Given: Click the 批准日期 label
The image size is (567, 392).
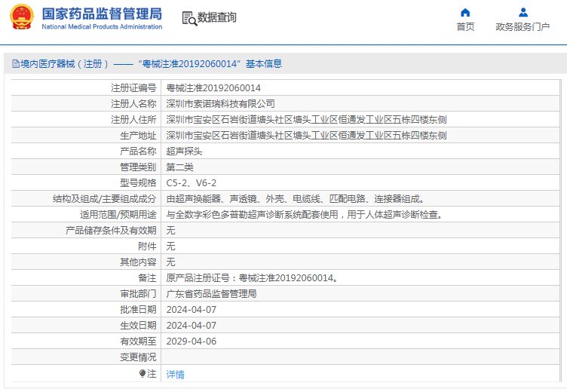Looking at the screenshot, I should point(138,310).
